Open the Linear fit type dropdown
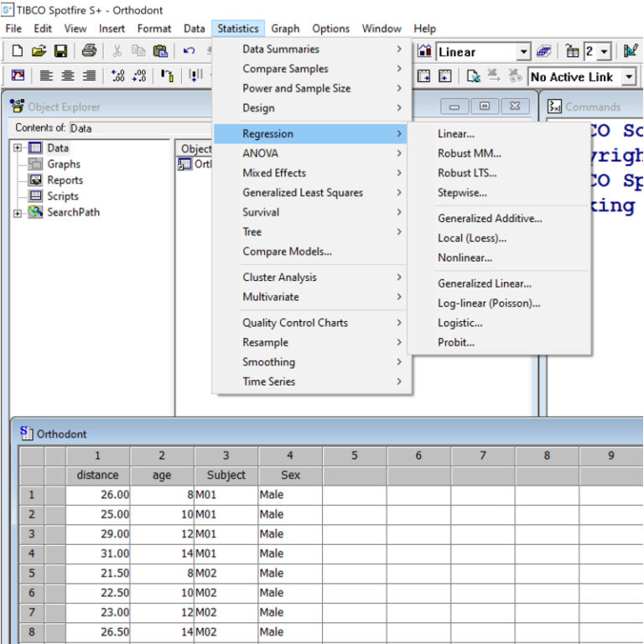The width and height of the screenshot is (644, 644). [x=523, y=52]
